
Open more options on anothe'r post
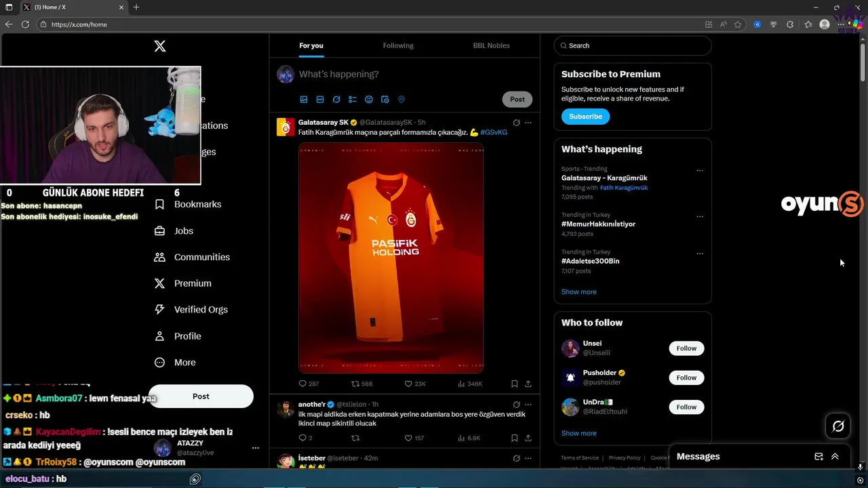coord(528,405)
